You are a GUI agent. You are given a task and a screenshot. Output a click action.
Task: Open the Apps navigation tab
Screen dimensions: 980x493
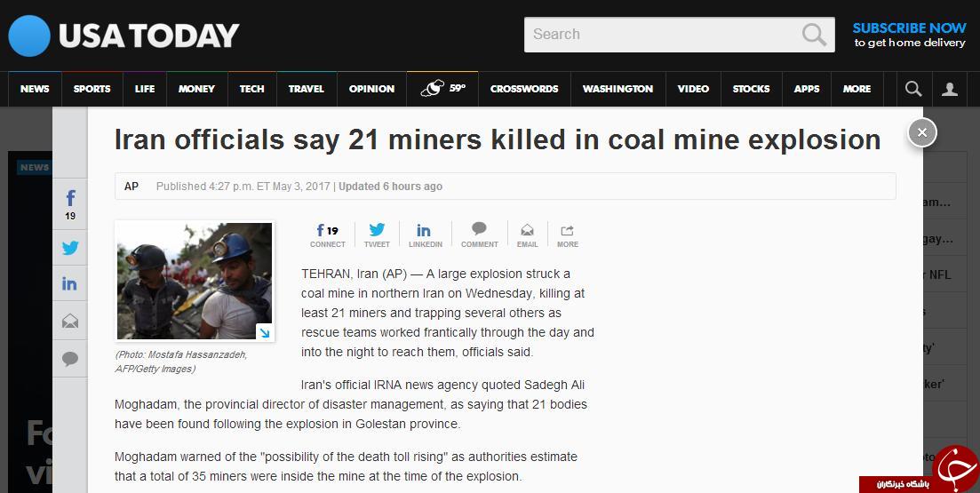[806, 89]
